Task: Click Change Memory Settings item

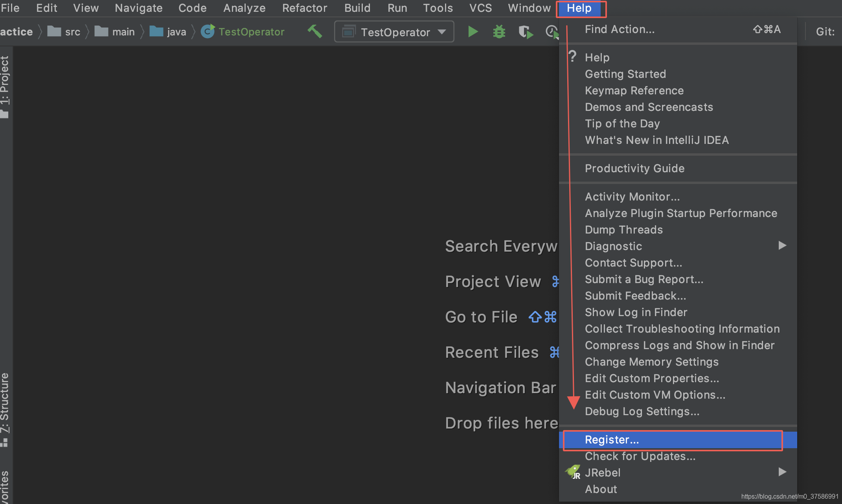Action: click(x=651, y=362)
